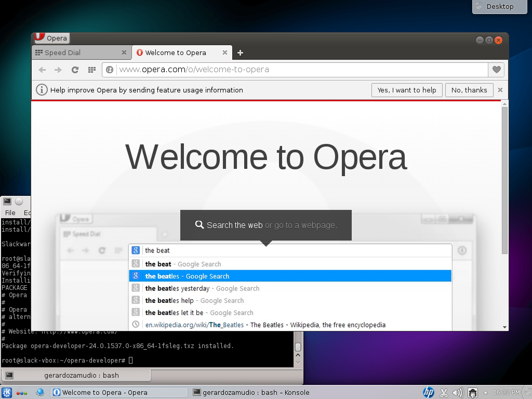Open Speed Dial using the grid icon
532x399 pixels.
[91, 69]
